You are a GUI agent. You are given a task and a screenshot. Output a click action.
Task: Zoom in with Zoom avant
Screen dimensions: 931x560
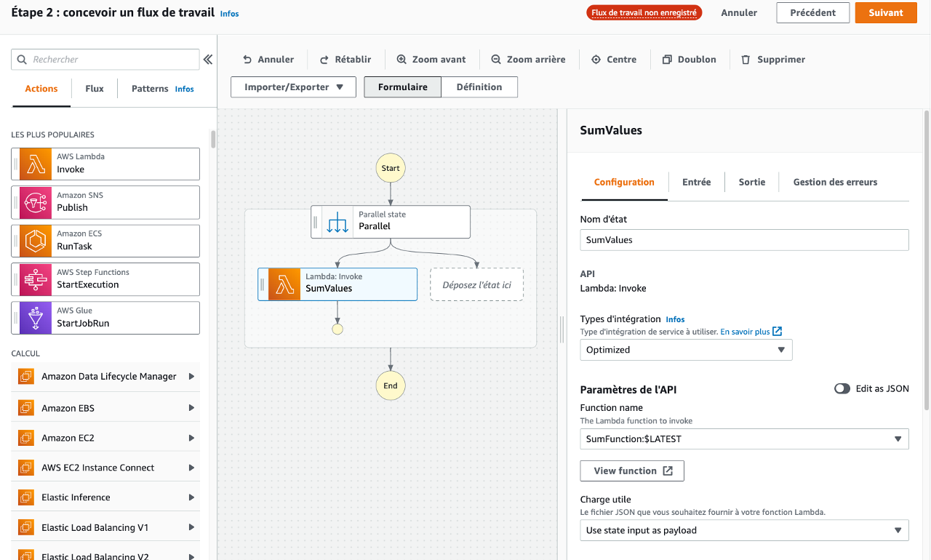tap(431, 60)
